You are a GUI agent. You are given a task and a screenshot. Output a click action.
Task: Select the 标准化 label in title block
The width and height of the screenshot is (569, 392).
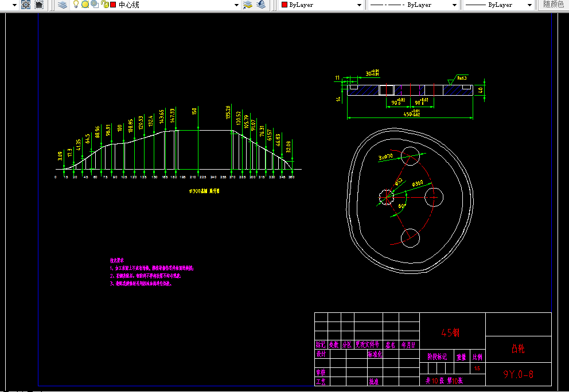click(375, 354)
